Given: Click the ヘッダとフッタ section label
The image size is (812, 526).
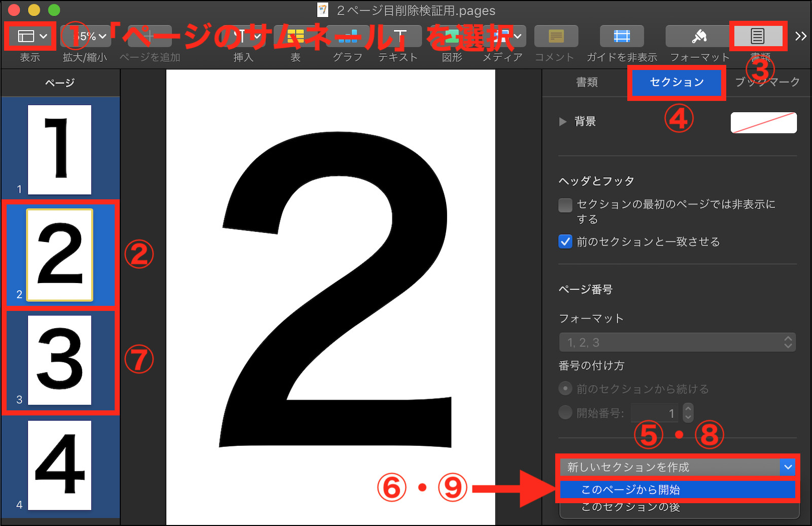Looking at the screenshot, I should coord(596,181).
